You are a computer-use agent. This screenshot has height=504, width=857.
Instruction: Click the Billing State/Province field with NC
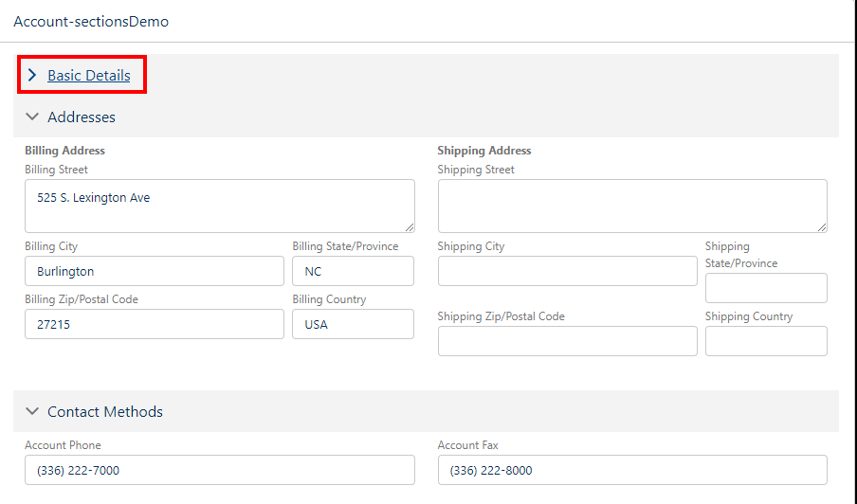click(x=353, y=271)
